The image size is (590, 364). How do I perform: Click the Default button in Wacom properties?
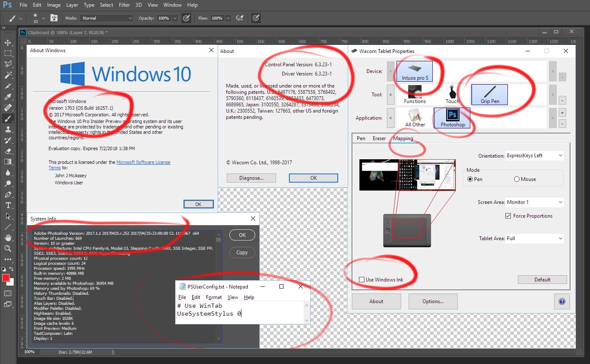(x=542, y=280)
